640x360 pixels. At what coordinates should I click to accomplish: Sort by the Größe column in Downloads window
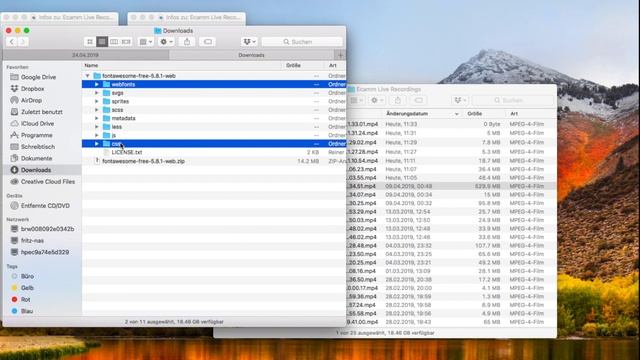(301, 65)
